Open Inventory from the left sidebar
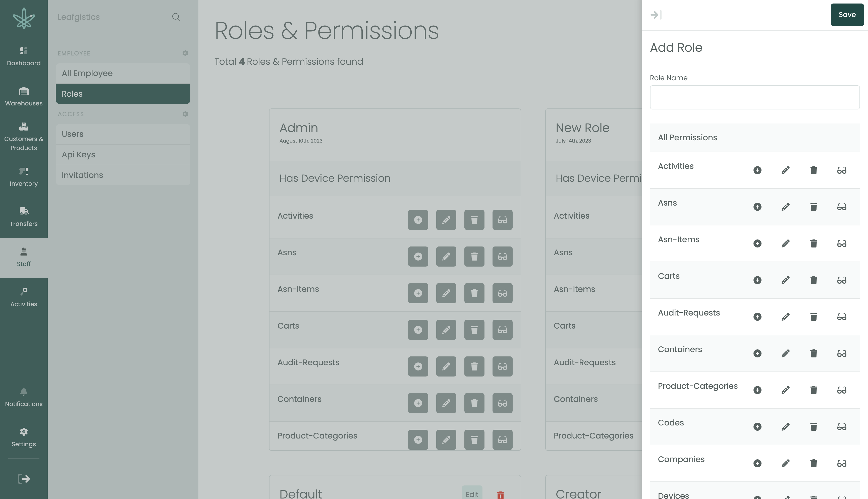 pyautogui.click(x=24, y=177)
